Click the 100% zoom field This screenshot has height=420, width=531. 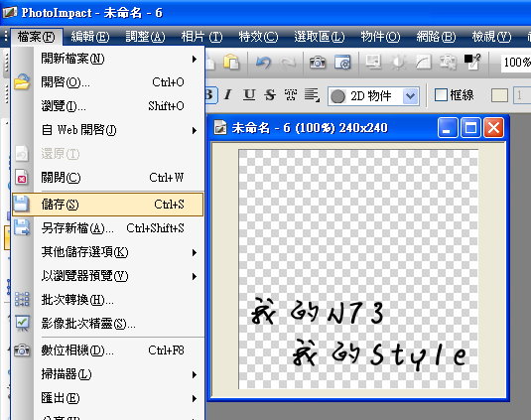[x=516, y=63]
